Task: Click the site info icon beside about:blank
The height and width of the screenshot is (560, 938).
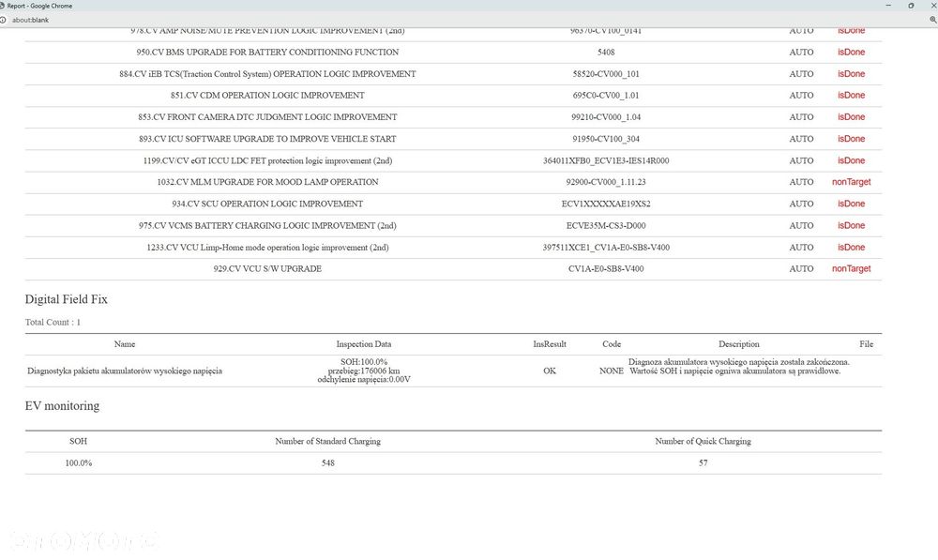Action: [3, 20]
